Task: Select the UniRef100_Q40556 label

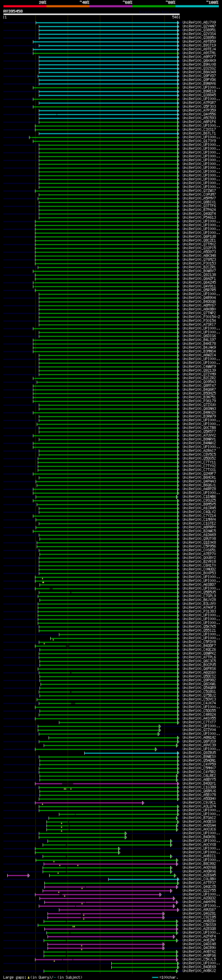Action: tap(199, 114)
